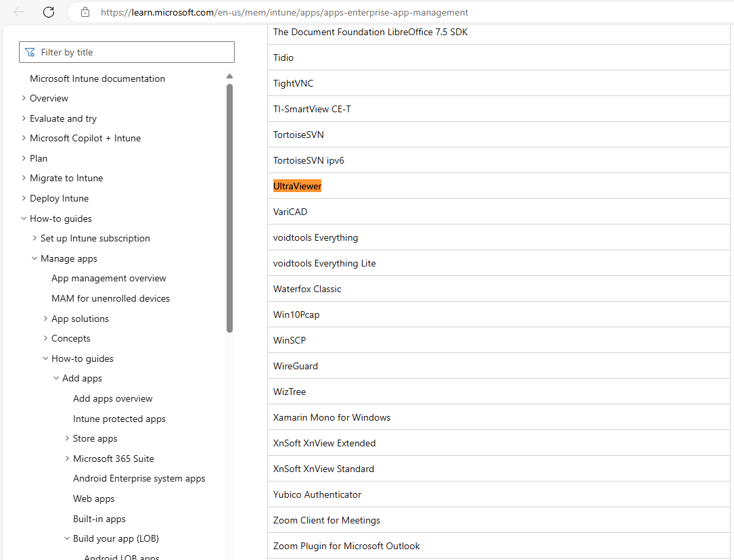The image size is (734, 560).
Task: Click Yubico Authenticator row
Action: coord(499,495)
